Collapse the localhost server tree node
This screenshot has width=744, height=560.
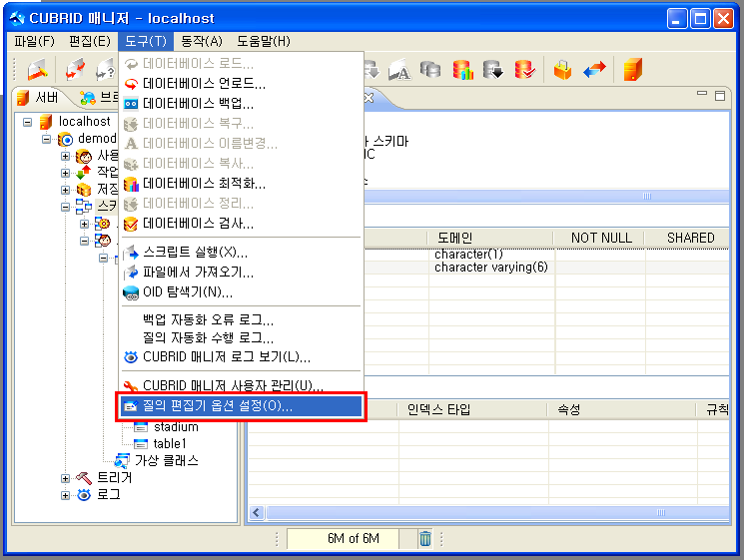[x=28, y=122]
